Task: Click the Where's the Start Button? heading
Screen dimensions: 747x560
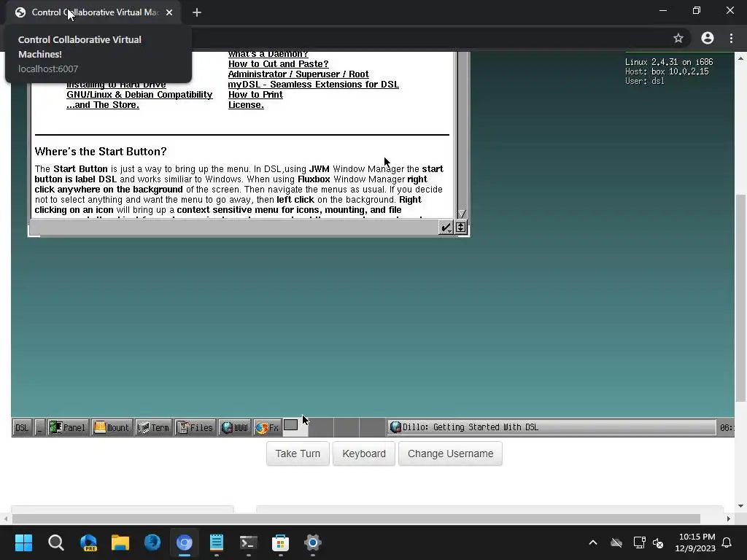Action: point(101,152)
